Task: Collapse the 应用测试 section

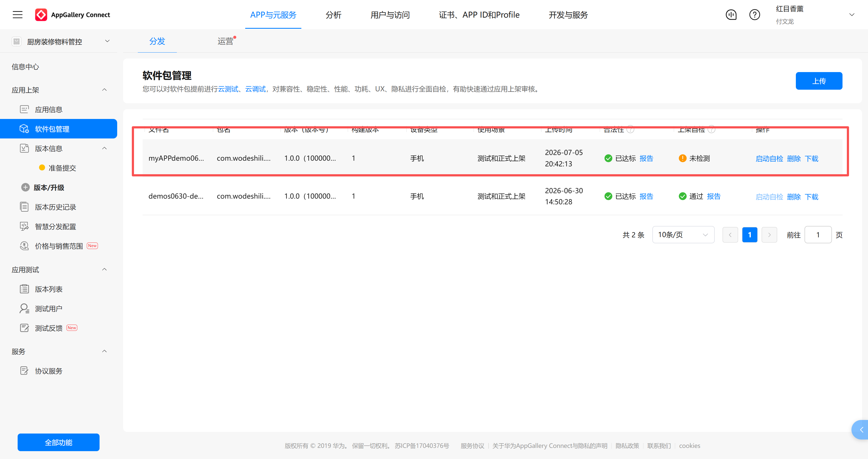Action: (104, 269)
